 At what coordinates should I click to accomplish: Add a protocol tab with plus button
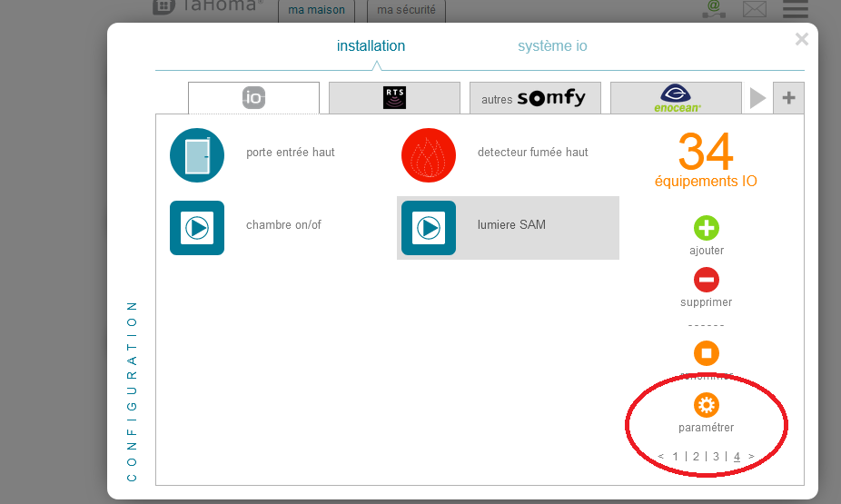(787, 98)
